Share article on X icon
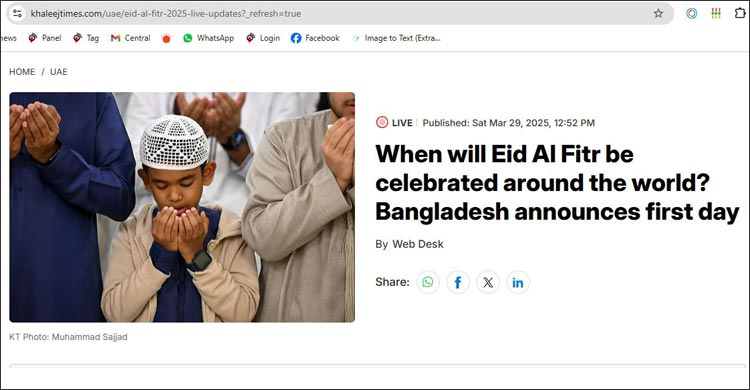 tap(488, 282)
